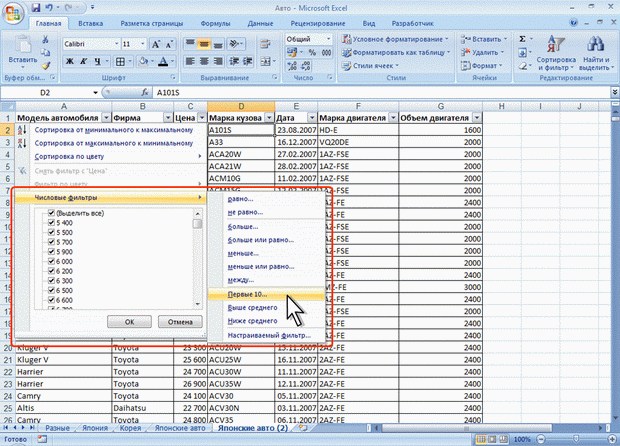Screen dimensions: 620x446
Task: Uncheck the 6 300 value checkbox
Action: (x=51, y=280)
